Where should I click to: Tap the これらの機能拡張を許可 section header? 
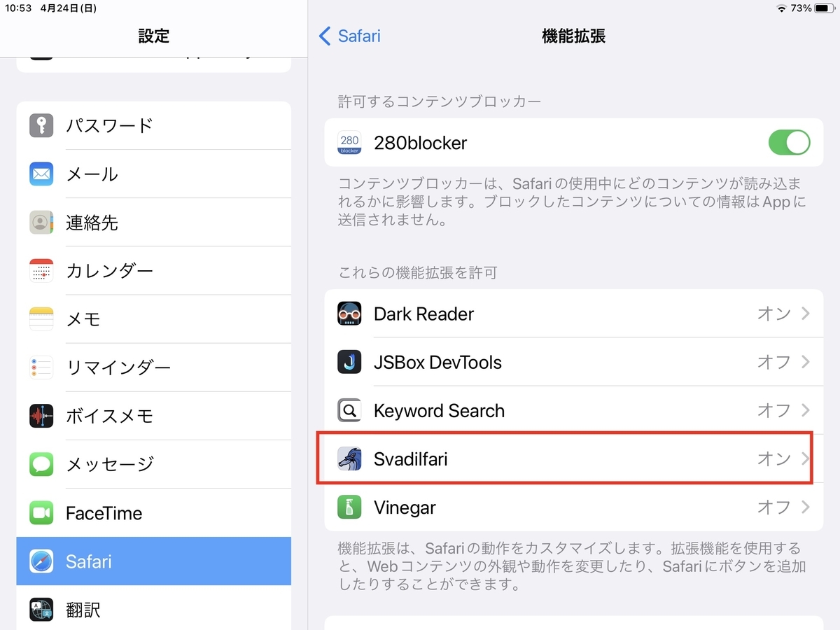pyautogui.click(x=417, y=272)
